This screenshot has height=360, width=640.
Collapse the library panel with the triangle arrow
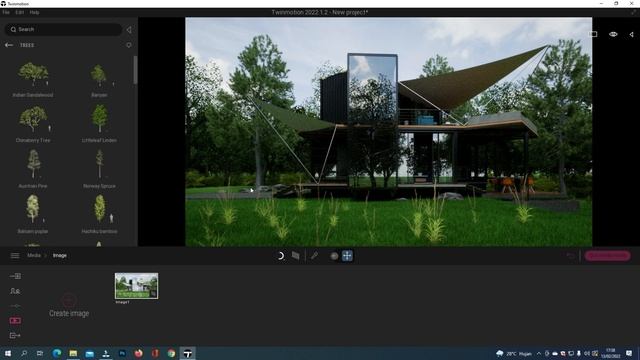[129, 30]
